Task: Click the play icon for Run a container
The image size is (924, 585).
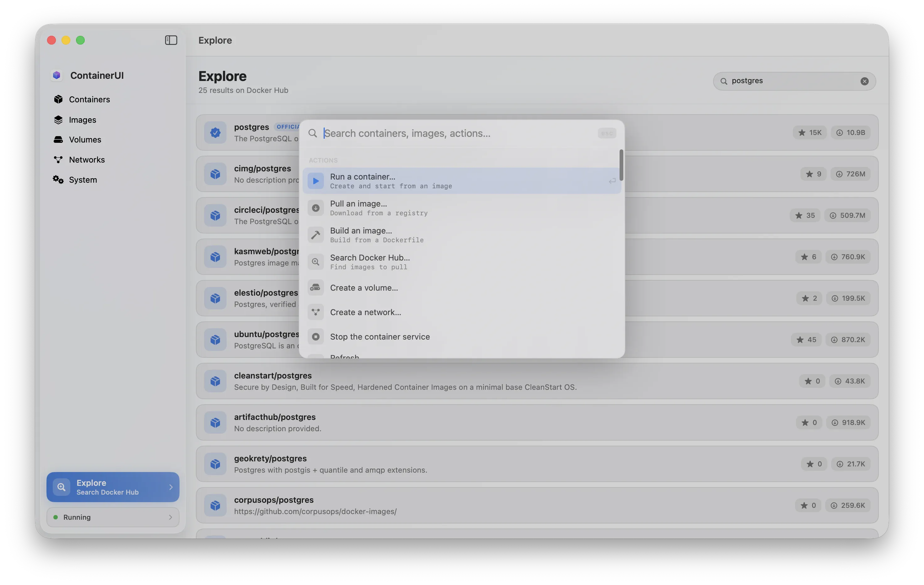Action: pos(316,181)
